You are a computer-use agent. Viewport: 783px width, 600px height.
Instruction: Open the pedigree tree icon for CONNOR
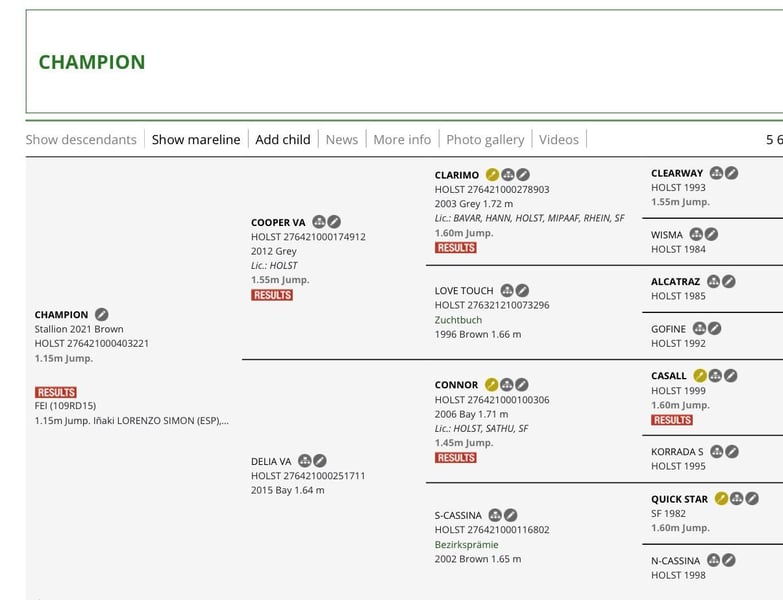click(x=506, y=384)
